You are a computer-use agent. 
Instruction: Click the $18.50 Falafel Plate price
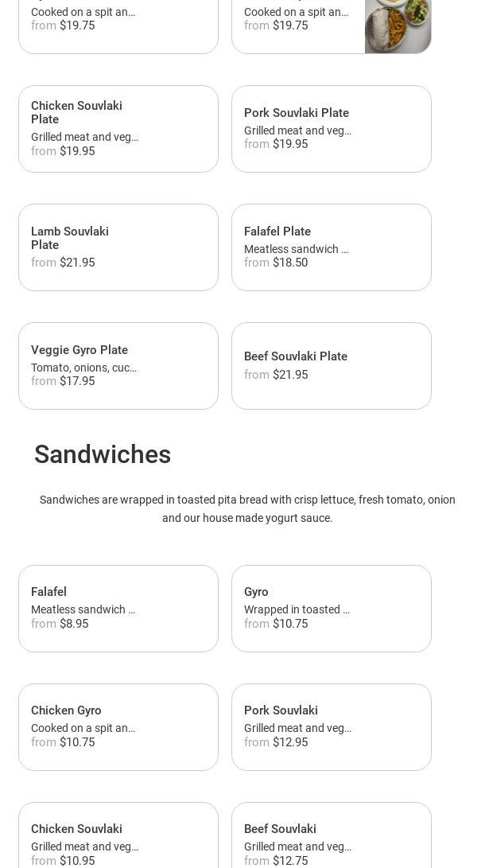(x=290, y=263)
